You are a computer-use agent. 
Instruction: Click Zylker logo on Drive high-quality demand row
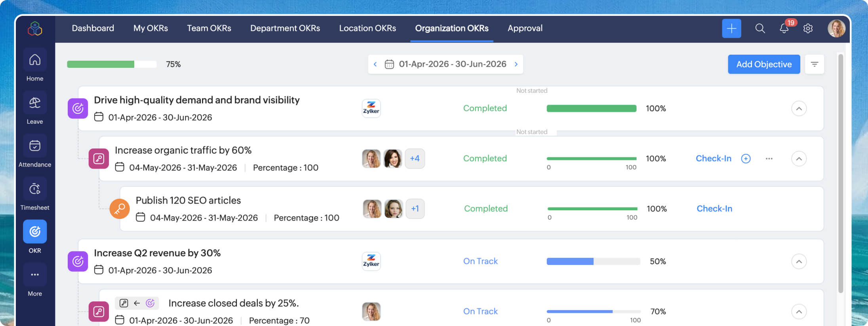point(371,108)
